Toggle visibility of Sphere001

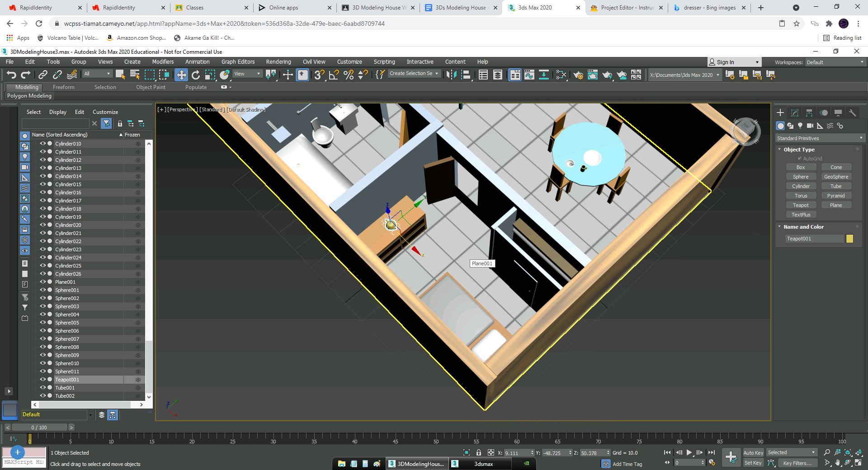pos(42,290)
